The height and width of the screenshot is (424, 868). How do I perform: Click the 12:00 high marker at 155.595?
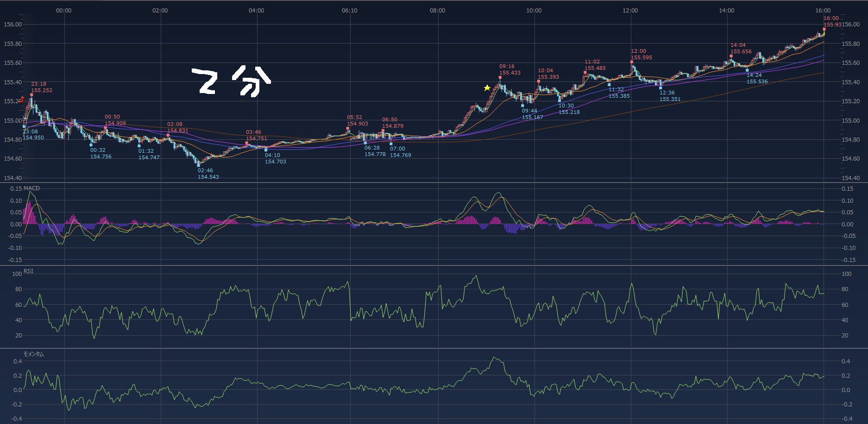(632, 62)
